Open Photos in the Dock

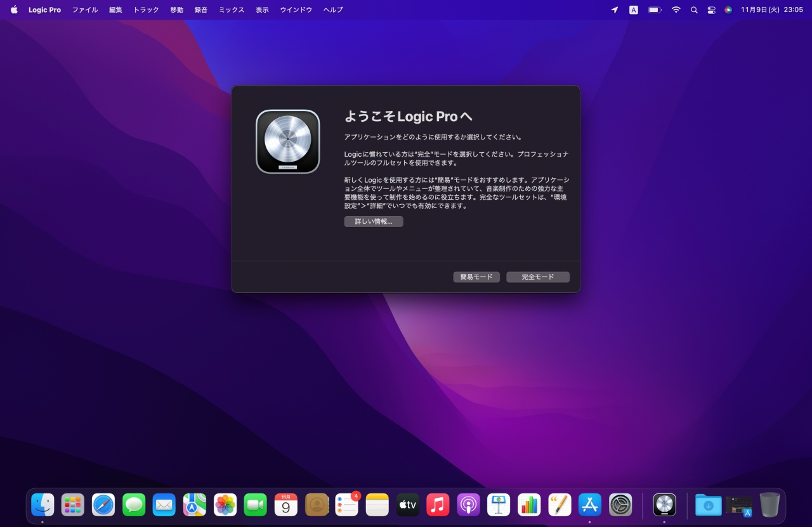pos(225,505)
